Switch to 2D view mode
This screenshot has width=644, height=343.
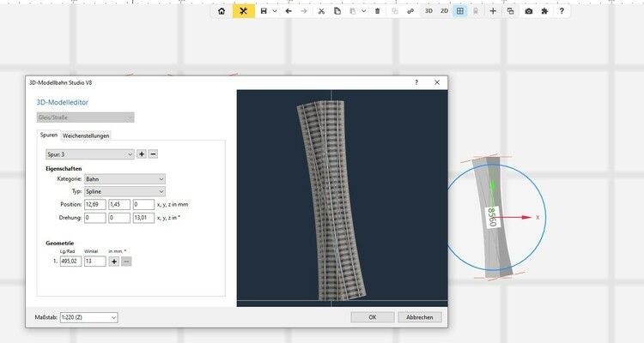444,11
